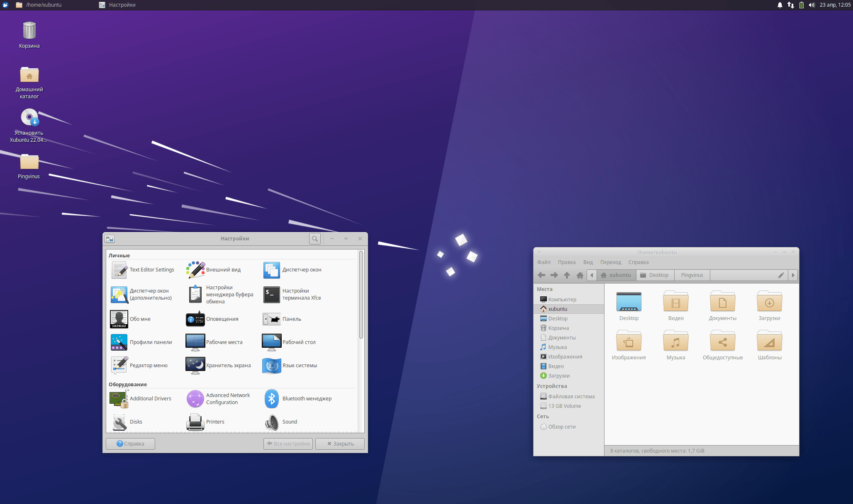This screenshot has width=853, height=504.
Task: Select Файловая система in sidebar
Action: point(568,397)
